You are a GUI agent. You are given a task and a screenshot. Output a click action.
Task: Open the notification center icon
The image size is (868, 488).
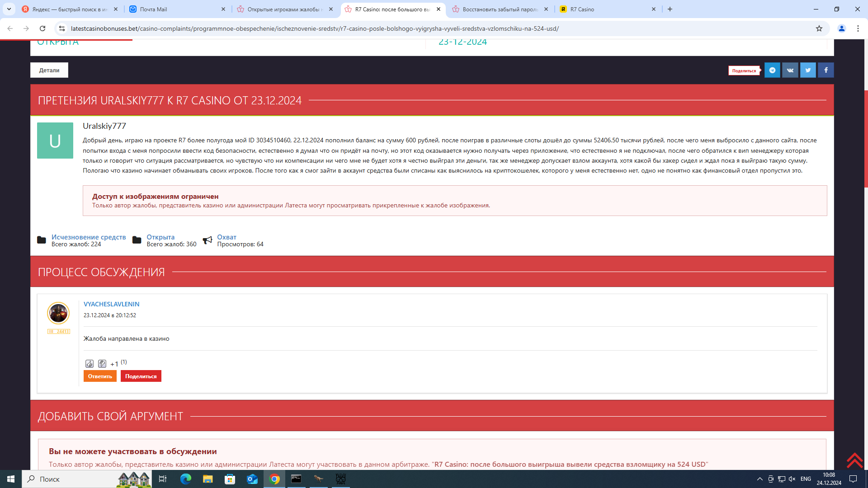pos(853,479)
